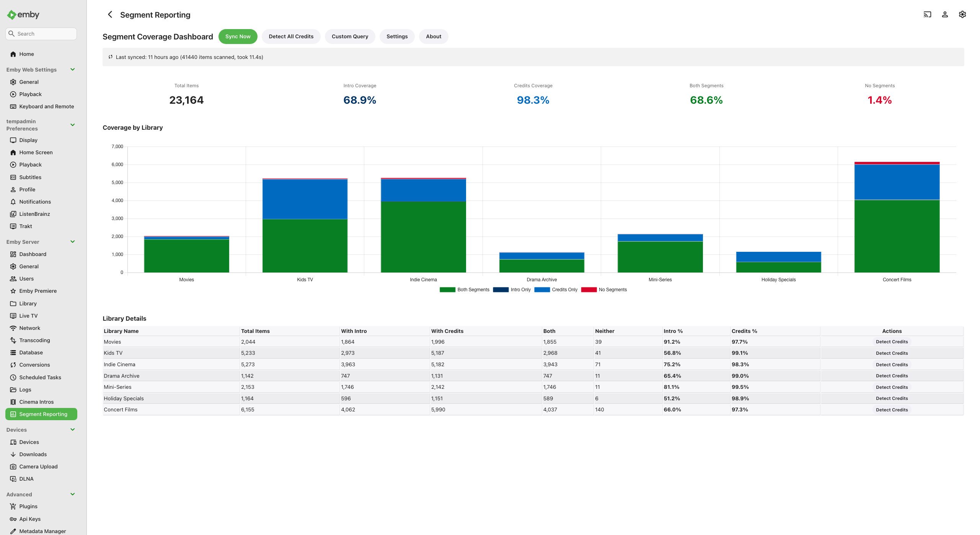Click the cast to device icon
The image size is (980, 535).
(x=927, y=15)
